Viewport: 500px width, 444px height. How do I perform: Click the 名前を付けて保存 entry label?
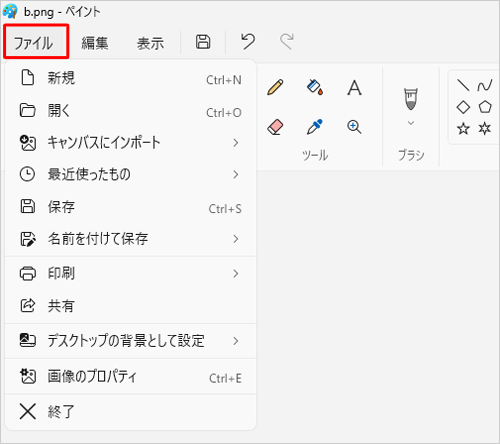click(98, 239)
